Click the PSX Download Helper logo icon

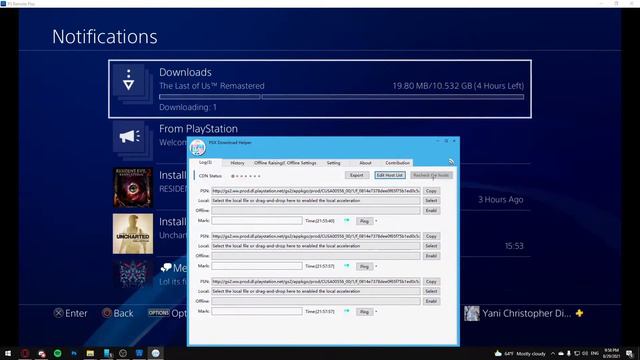[x=198, y=147]
